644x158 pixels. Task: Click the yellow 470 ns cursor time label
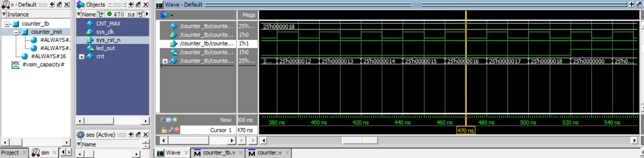(466, 130)
